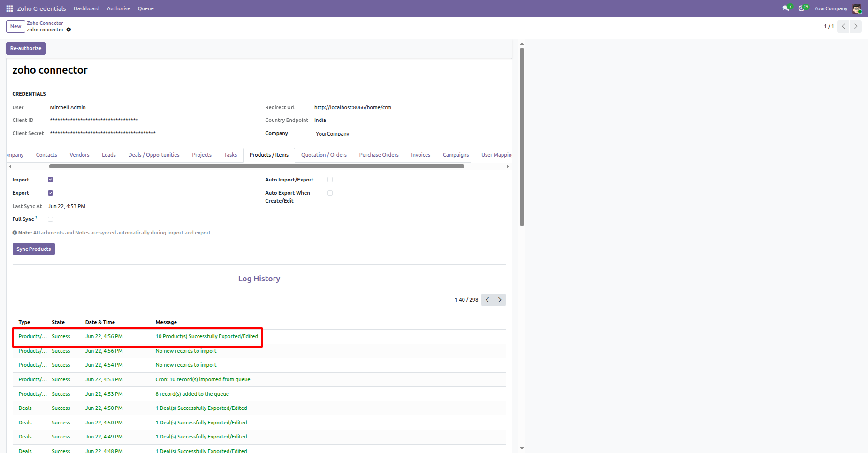
Task: Sort log history by Date & Time column
Action: click(x=100, y=322)
